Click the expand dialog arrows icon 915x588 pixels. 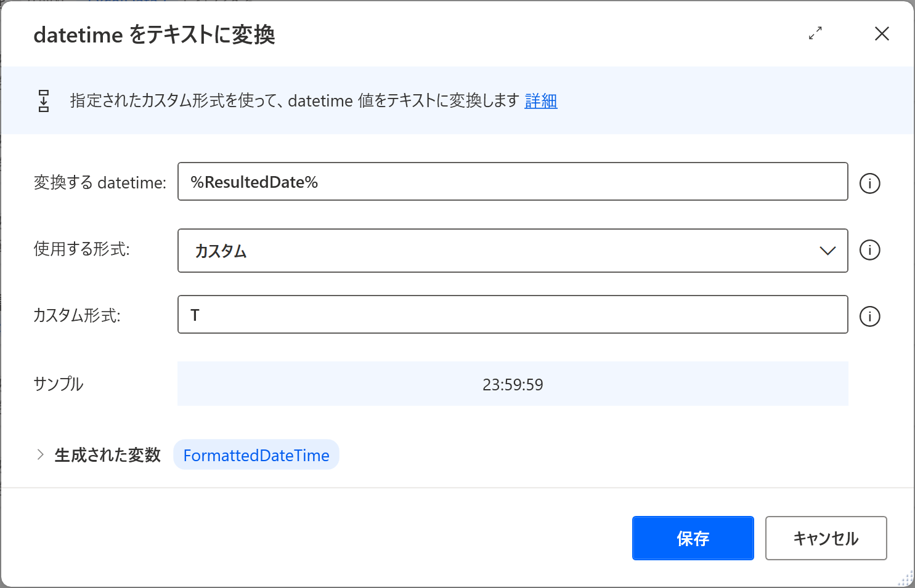click(x=815, y=33)
